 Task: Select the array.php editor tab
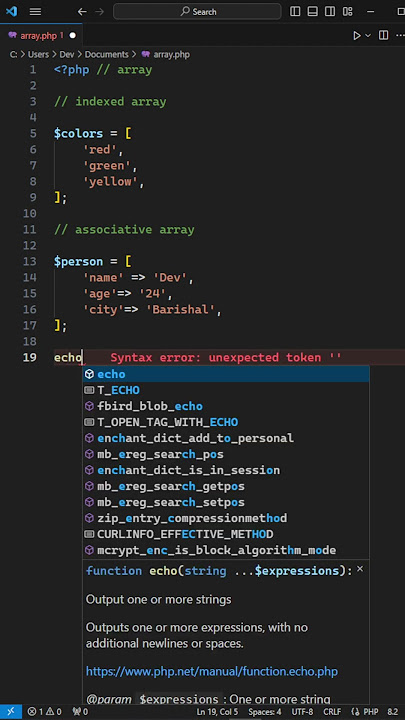pyautogui.click(x=41, y=35)
